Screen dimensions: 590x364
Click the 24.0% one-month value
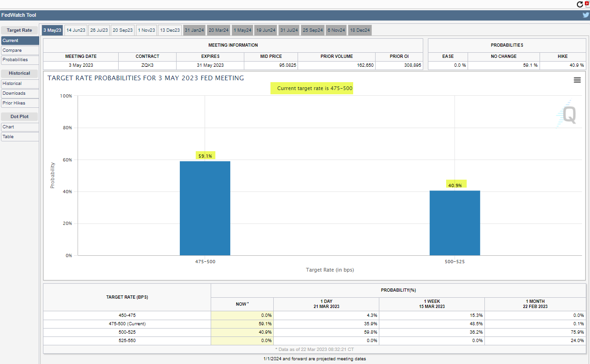(x=578, y=341)
